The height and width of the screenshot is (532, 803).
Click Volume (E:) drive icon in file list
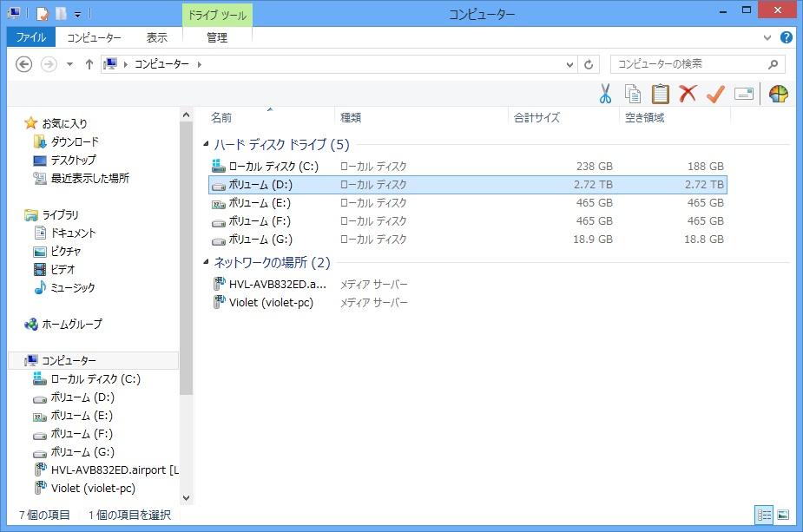click(219, 203)
